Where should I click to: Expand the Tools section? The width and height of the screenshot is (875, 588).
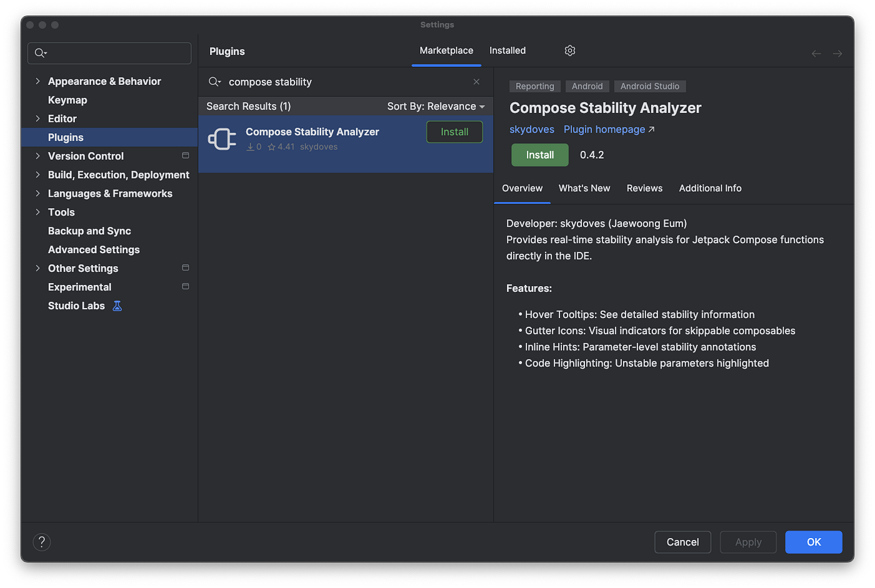click(37, 212)
